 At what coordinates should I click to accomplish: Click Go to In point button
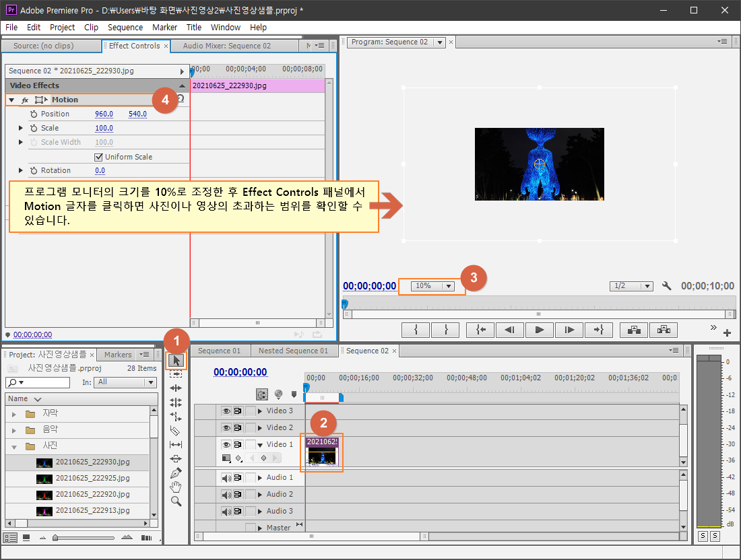480,330
